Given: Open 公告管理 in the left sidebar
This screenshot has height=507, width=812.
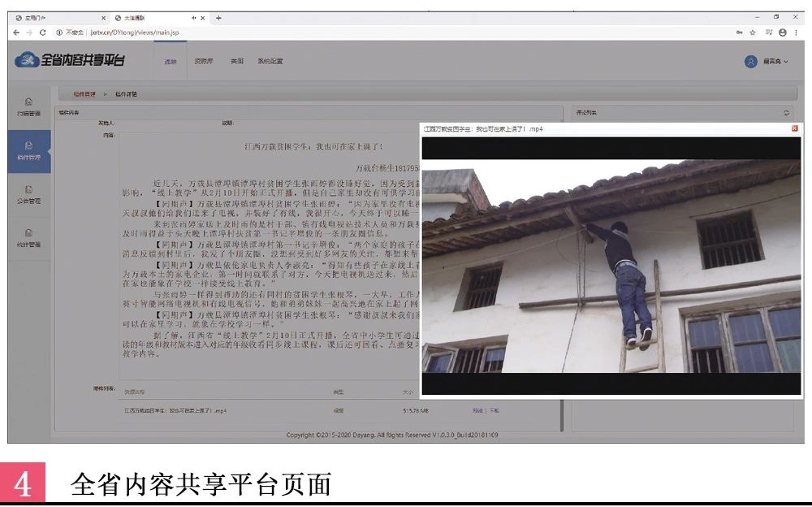Looking at the screenshot, I should tap(29, 194).
